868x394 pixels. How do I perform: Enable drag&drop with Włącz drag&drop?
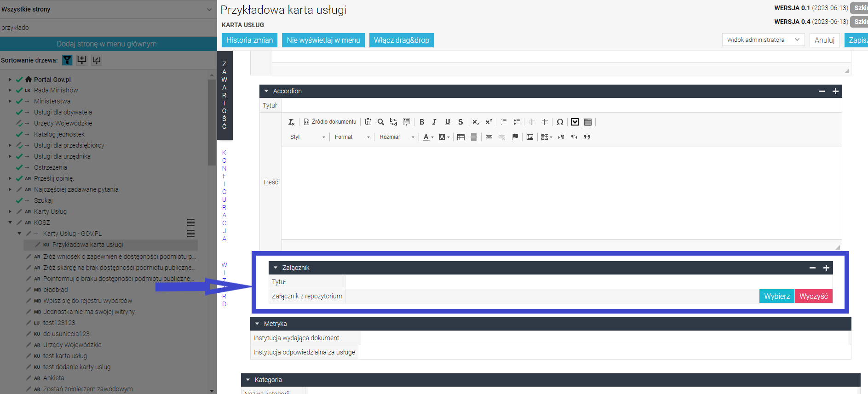pyautogui.click(x=402, y=40)
